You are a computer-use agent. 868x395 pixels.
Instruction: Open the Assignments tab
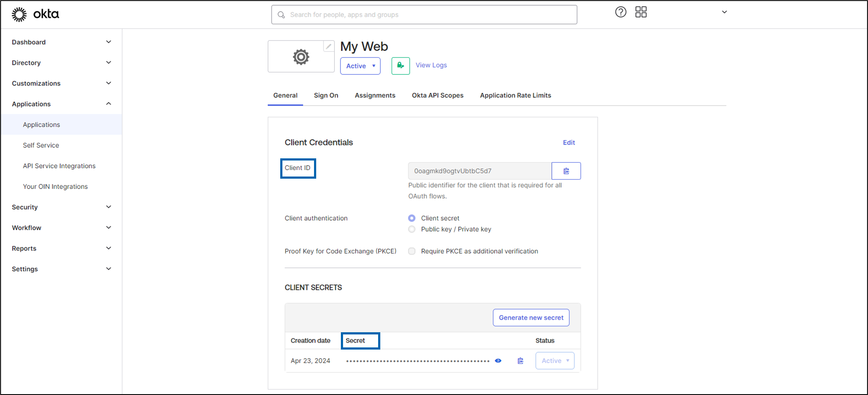point(375,96)
